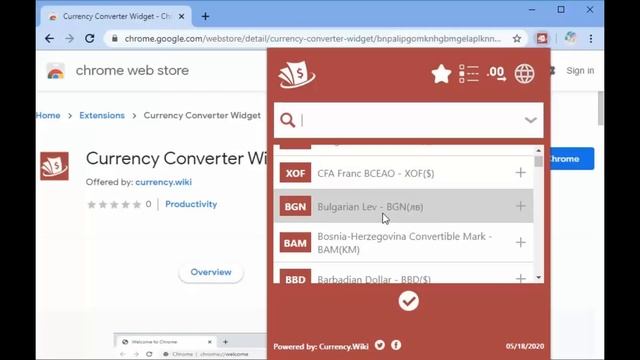The height and width of the screenshot is (360, 640).
Task: Switch to the Currency Converter Widget browser tab
Action: pyautogui.click(x=116, y=17)
